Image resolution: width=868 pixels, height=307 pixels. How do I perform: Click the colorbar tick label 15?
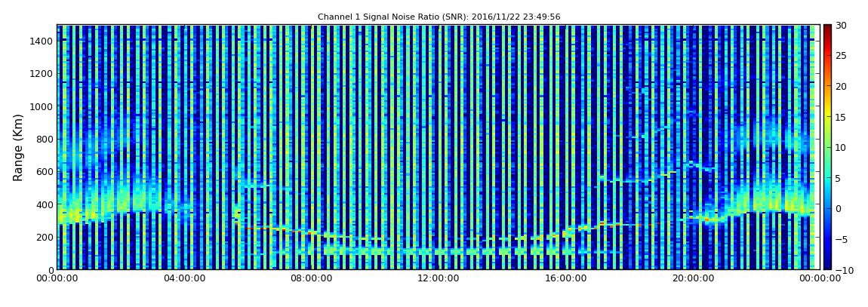pos(841,117)
